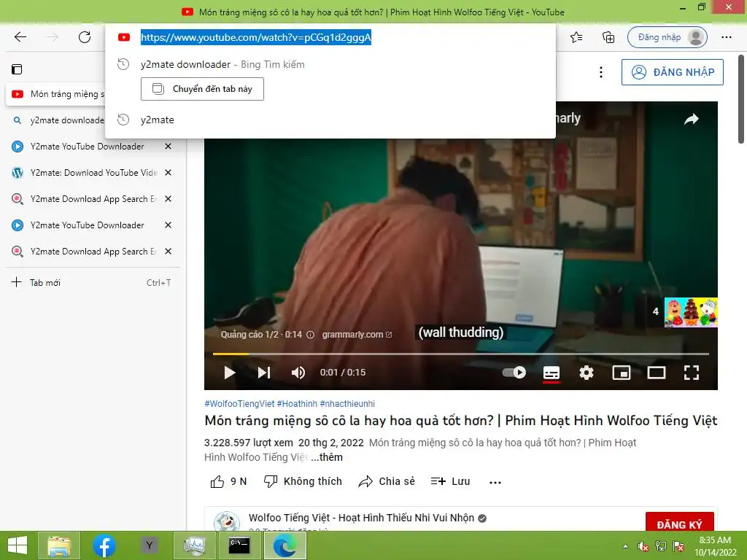747x560 pixels.
Task: Select the highlighted URL in the address bar
Action: point(256,37)
